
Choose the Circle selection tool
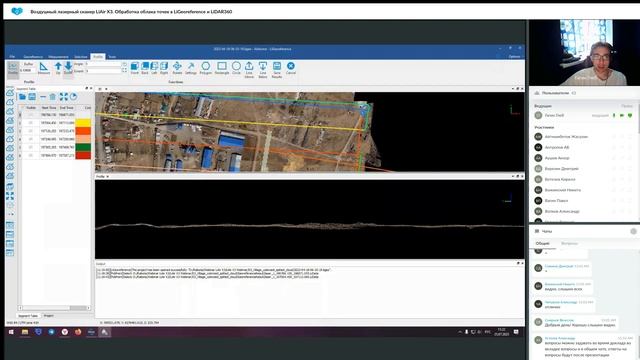(236, 68)
